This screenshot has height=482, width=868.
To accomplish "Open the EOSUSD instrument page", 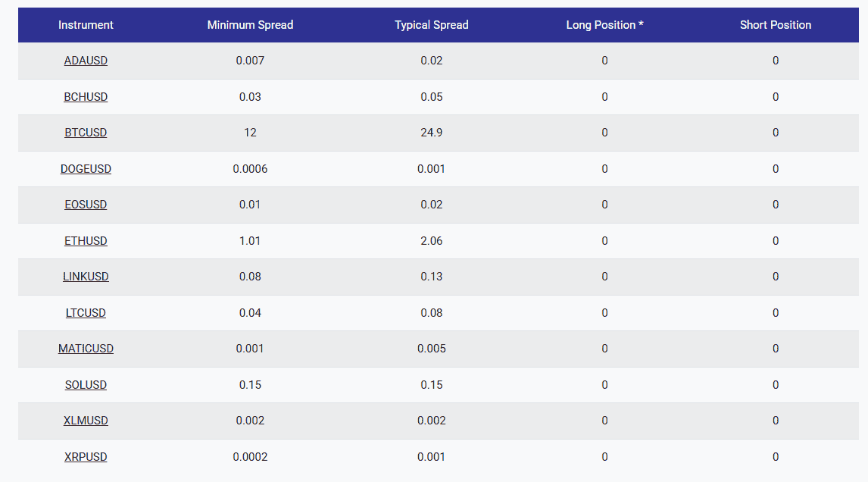I will [x=86, y=205].
